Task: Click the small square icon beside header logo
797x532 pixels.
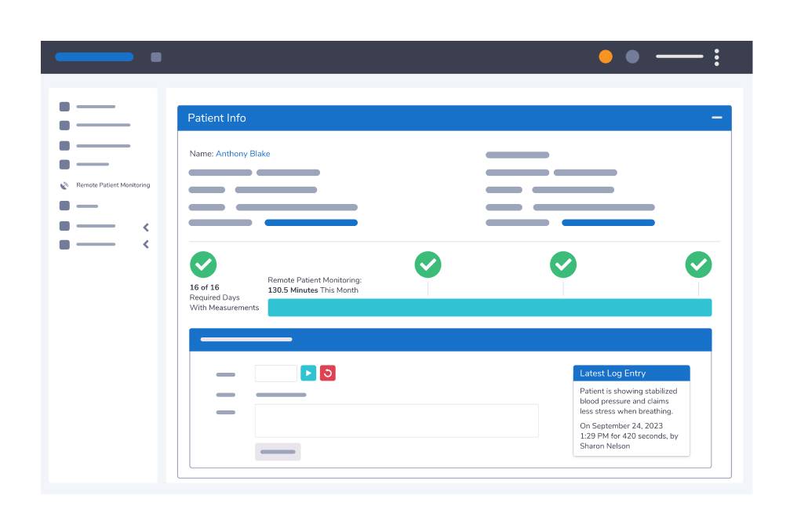Action: point(156,57)
